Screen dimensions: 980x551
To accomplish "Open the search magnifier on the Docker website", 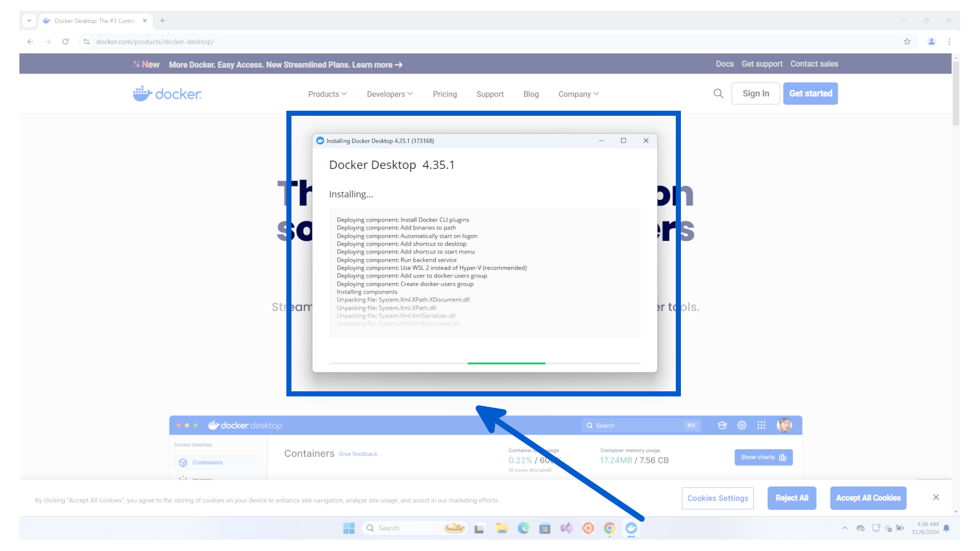I will pyautogui.click(x=718, y=93).
